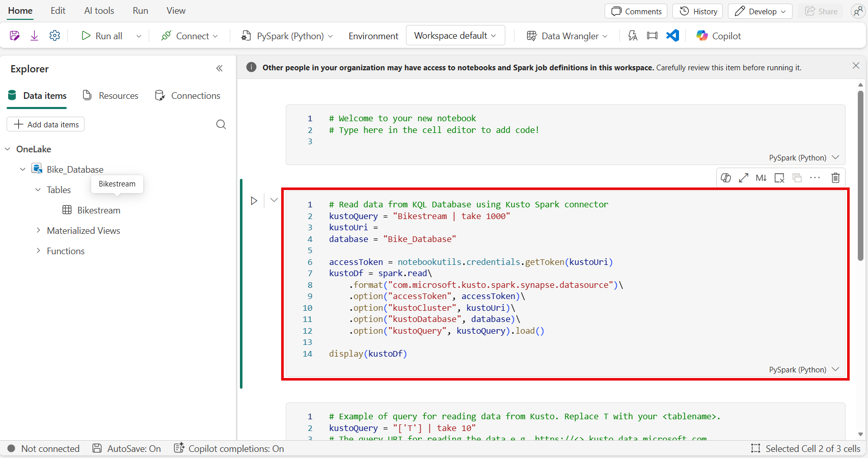Click Selected Cell 2 of 3 status
Screen dimensions: 868x458
(806, 449)
